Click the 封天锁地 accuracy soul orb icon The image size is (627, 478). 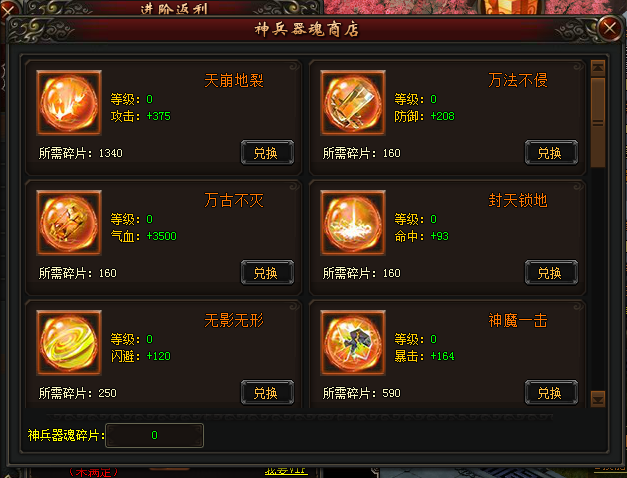pyautogui.click(x=353, y=222)
